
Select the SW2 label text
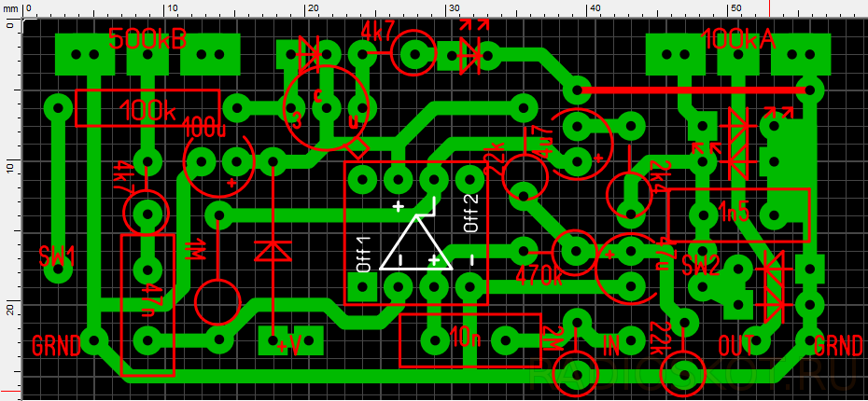click(x=701, y=266)
